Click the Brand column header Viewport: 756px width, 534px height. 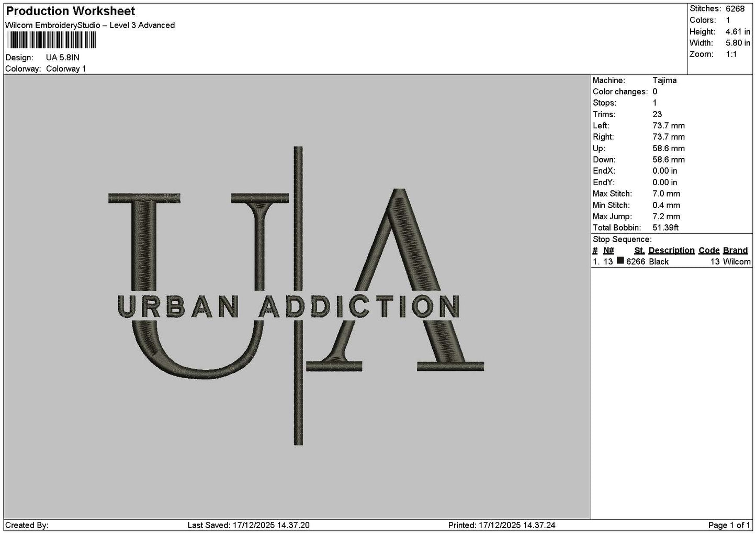tap(736, 251)
